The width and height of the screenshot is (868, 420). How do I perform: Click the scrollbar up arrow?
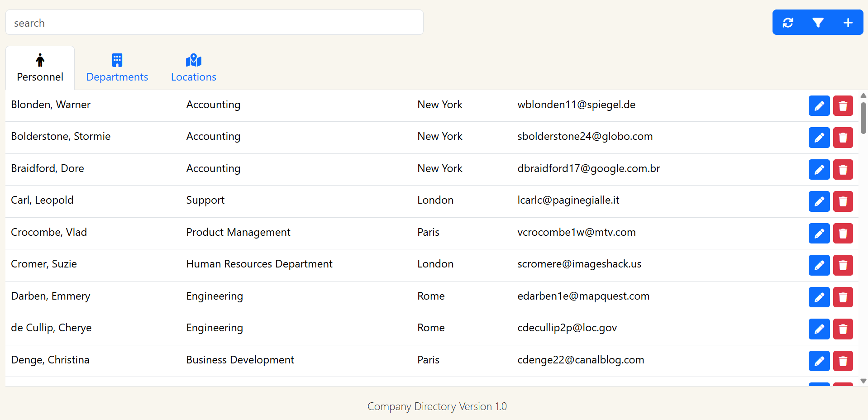(x=863, y=95)
